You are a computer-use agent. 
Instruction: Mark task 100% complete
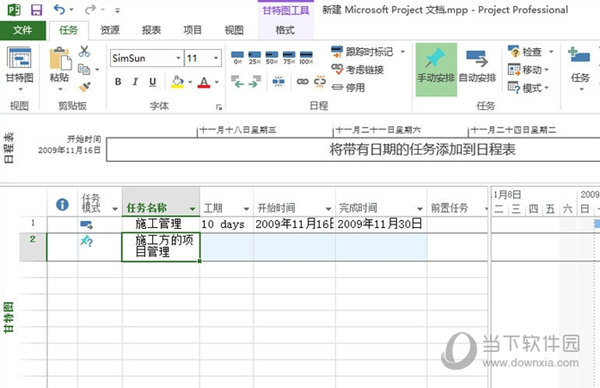[x=306, y=58]
